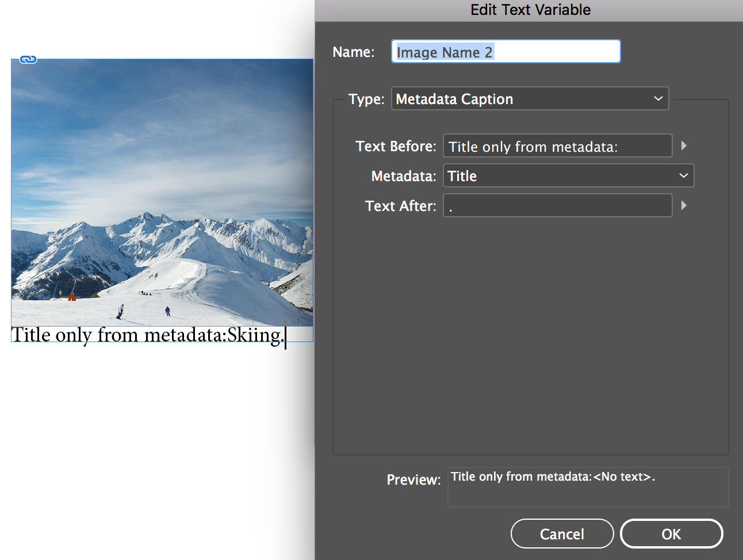Click the 'Metadata:' label
The height and width of the screenshot is (560, 743).
coord(404,176)
